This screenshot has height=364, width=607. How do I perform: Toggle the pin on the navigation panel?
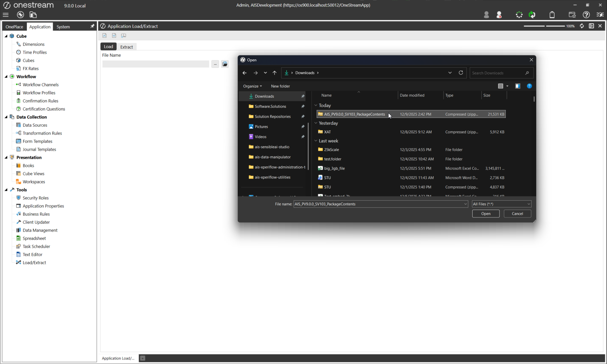tap(92, 26)
